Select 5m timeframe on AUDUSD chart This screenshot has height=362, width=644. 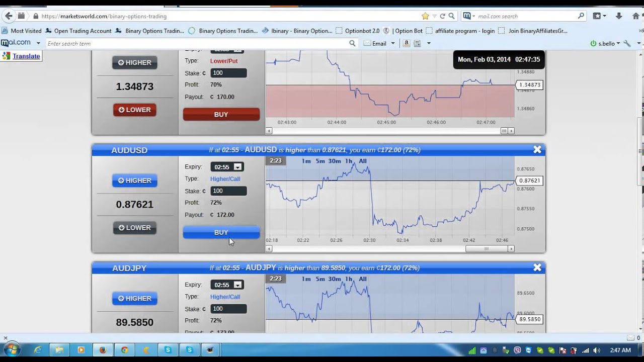click(x=320, y=161)
